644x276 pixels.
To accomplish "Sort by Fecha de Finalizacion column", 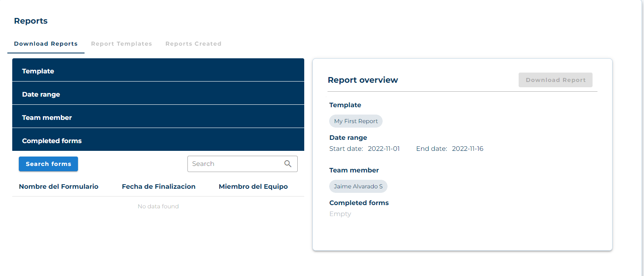I will (x=158, y=186).
